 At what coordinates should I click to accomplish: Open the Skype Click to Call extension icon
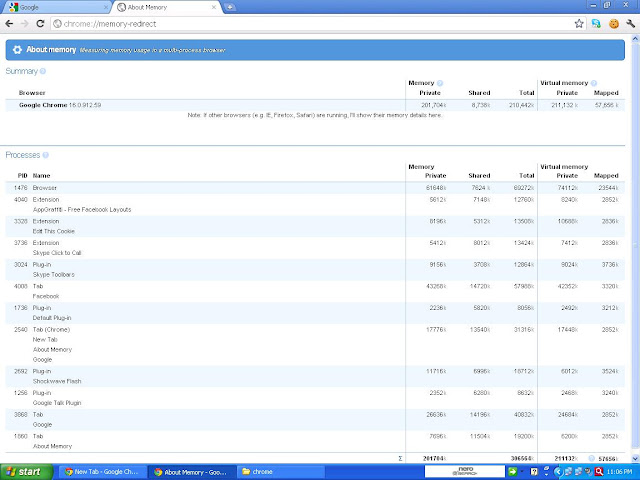(596, 24)
